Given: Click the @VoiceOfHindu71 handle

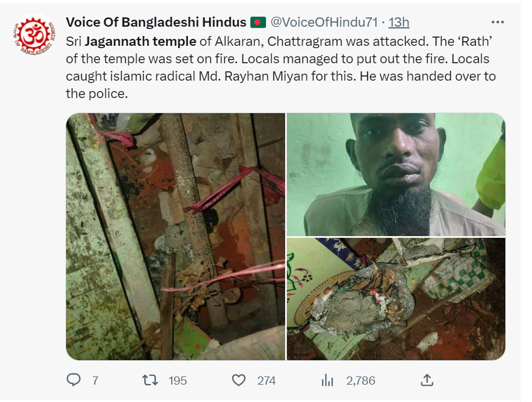Looking at the screenshot, I should tap(323, 23).
